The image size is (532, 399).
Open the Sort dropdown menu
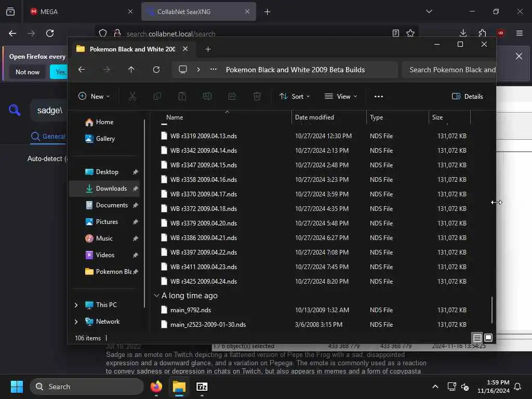(x=294, y=96)
